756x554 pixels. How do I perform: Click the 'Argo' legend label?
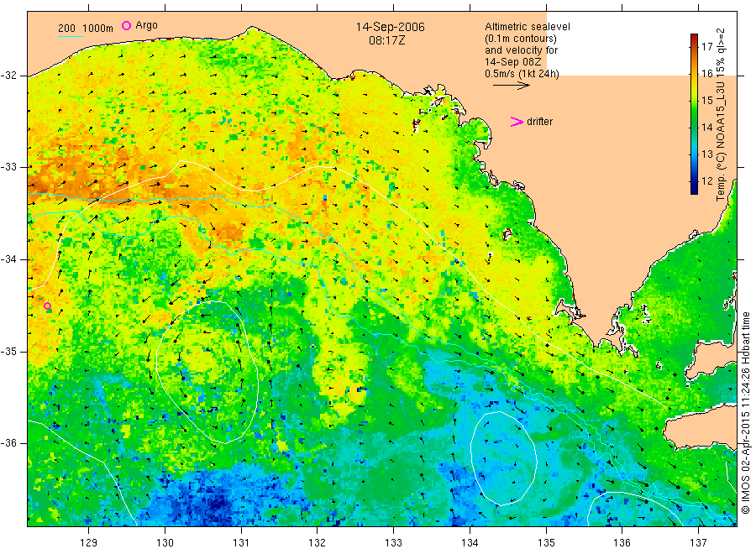tap(146, 25)
